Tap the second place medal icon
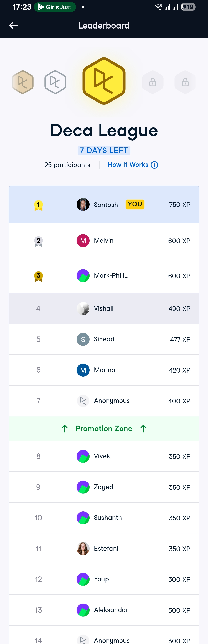 click(38, 241)
